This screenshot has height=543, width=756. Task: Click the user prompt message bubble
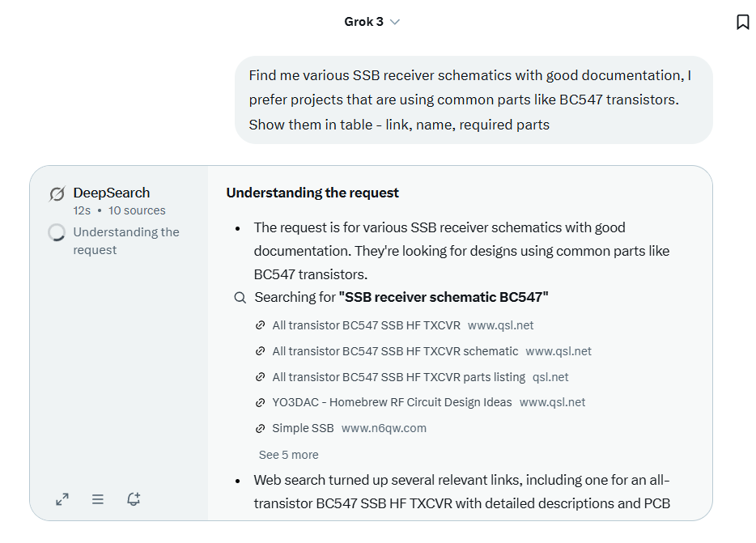[x=474, y=100]
